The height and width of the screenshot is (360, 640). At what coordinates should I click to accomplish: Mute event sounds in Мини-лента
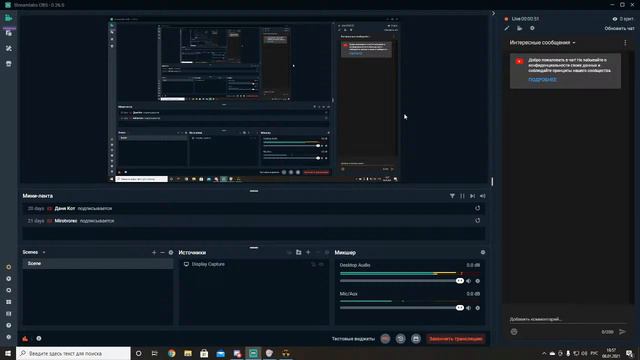482,196
